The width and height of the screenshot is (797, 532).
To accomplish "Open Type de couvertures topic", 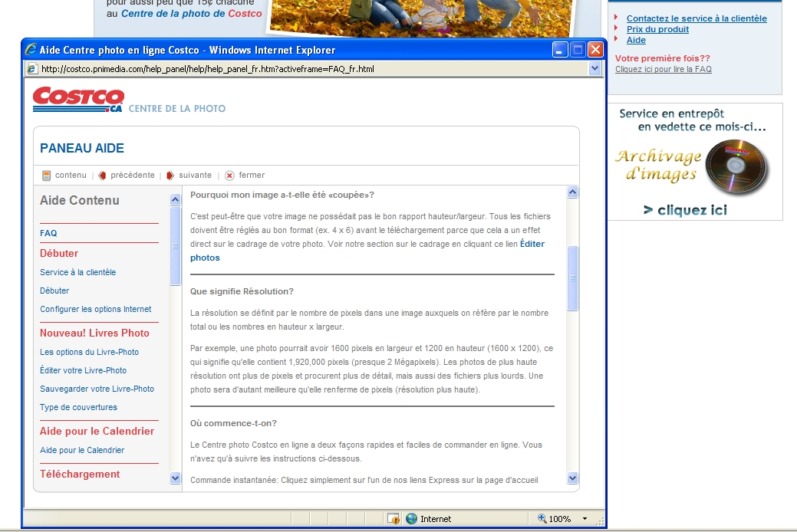I will tap(78, 407).
